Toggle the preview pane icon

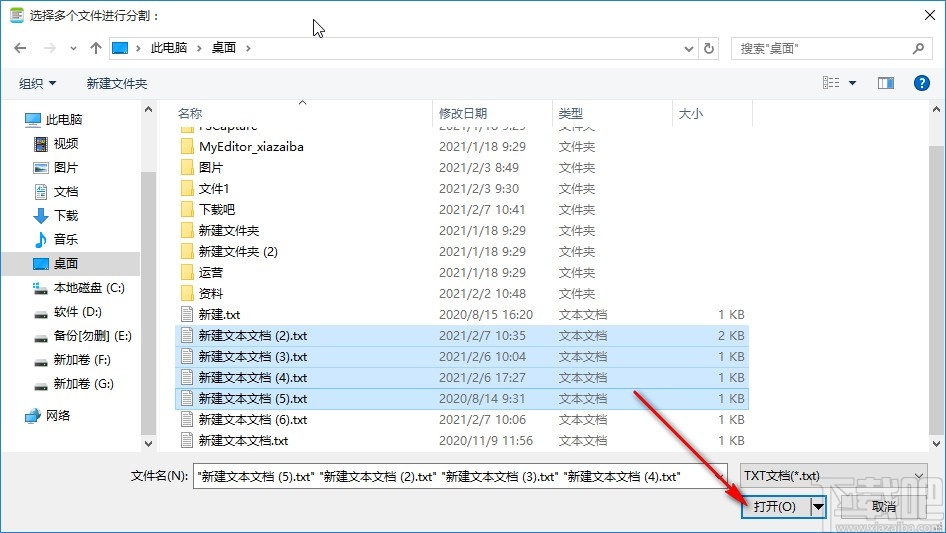pyautogui.click(x=886, y=83)
